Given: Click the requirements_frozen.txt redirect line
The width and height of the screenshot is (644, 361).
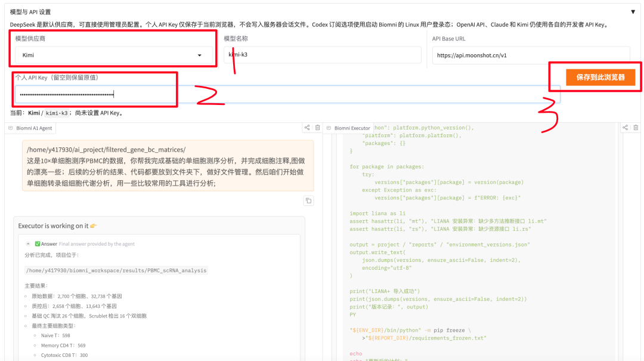Looking at the screenshot, I should pos(425,338).
